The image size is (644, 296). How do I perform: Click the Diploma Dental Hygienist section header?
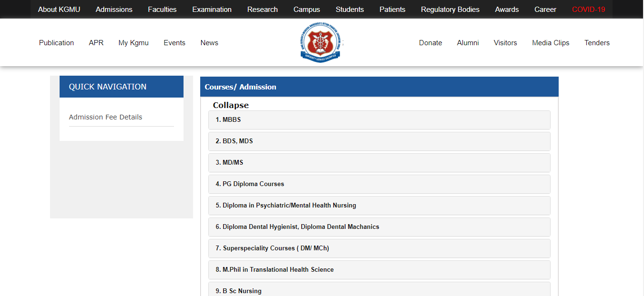(x=379, y=227)
